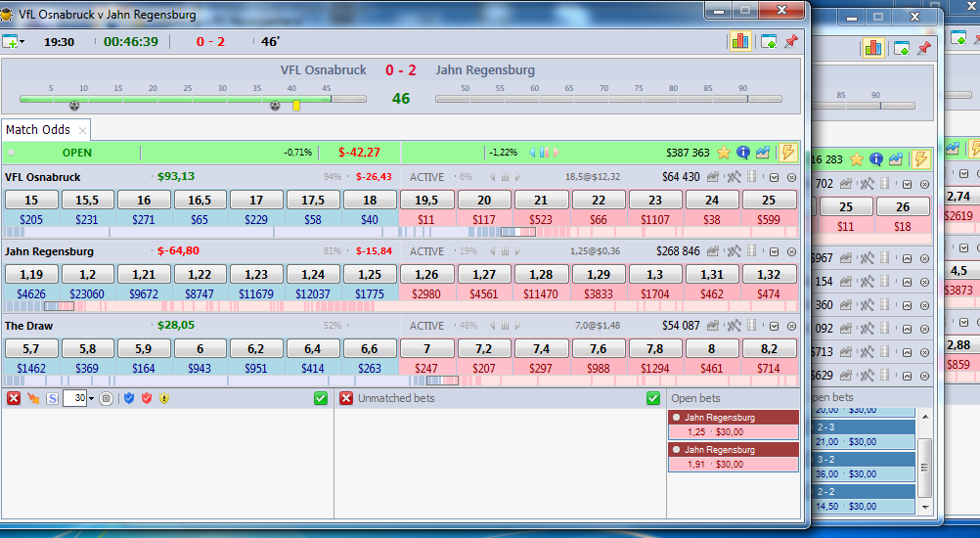Click The Draw 6,6 back price button
Image resolution: width=980 pixels, height=538 pixels.
click(x=370, y=348)
